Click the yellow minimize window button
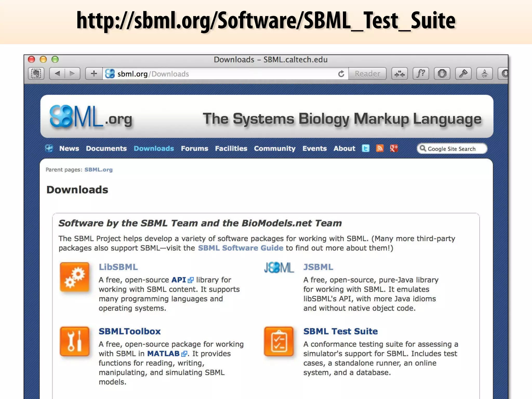 [43, 59]
